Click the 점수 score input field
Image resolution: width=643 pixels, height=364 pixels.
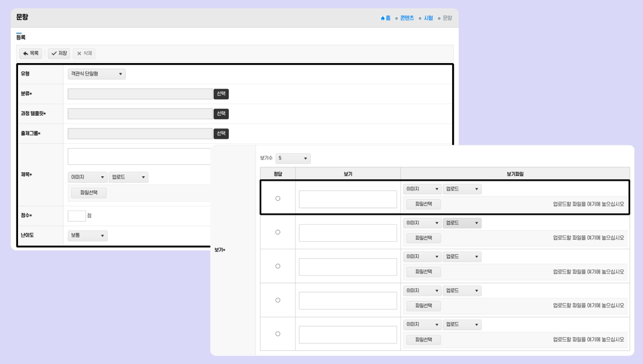click(77, 216)
